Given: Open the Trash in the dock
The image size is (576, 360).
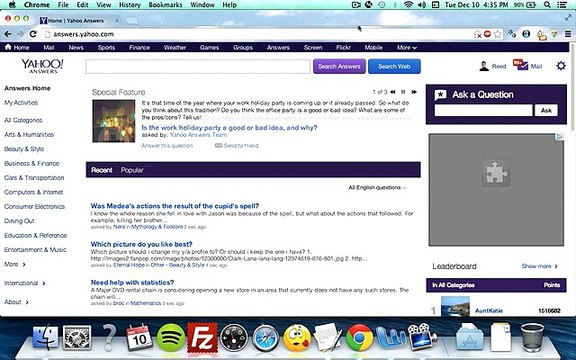Looking at the screenshot, I should [532, 337].
